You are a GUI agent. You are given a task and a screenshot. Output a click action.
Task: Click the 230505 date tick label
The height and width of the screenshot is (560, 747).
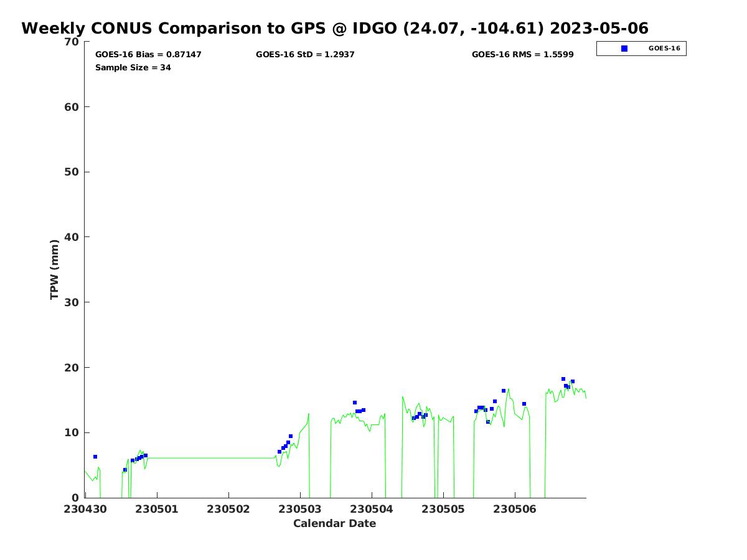tap(443, 509)
